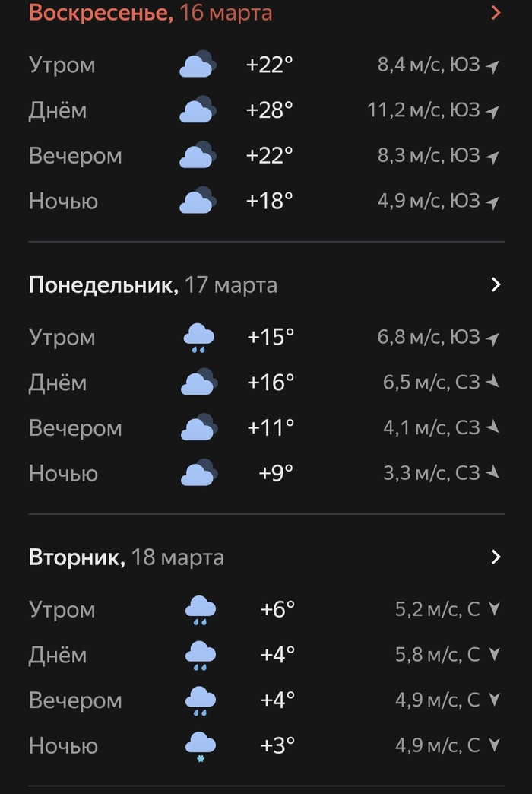
Task: Tap the cloudy icon for Sunday morning
Action: (x=198, y=64)
